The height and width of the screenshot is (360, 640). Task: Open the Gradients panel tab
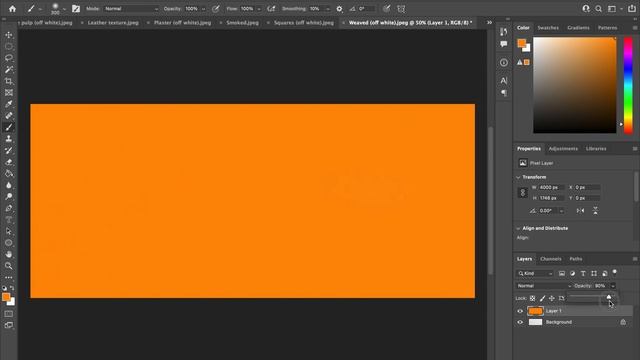578,28
